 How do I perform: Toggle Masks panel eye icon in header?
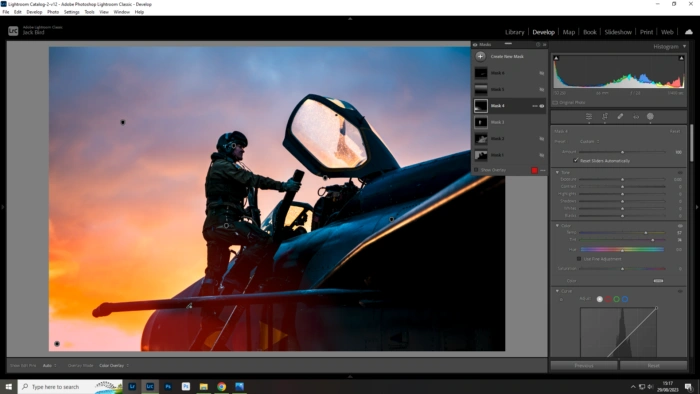pos(475,45)
